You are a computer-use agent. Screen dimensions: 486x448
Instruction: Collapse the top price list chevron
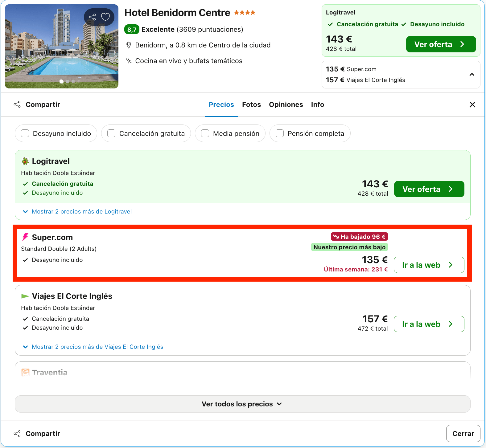tap(472, 75)
